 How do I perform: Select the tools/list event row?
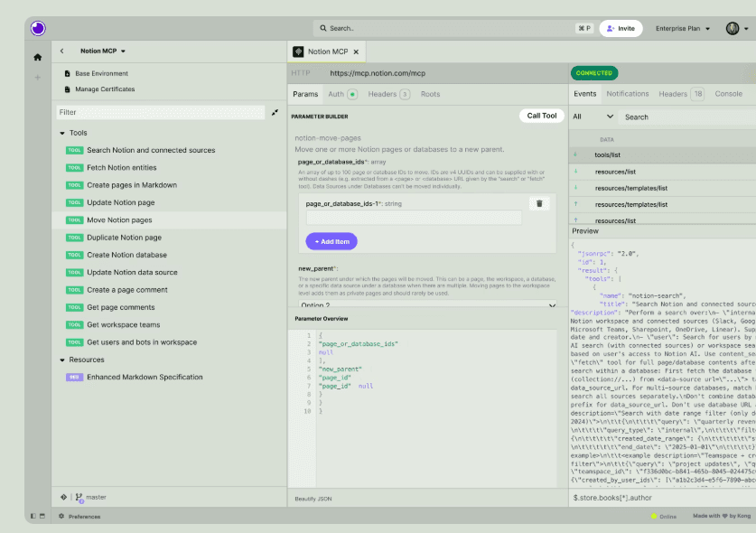click(x=663, y=154)
